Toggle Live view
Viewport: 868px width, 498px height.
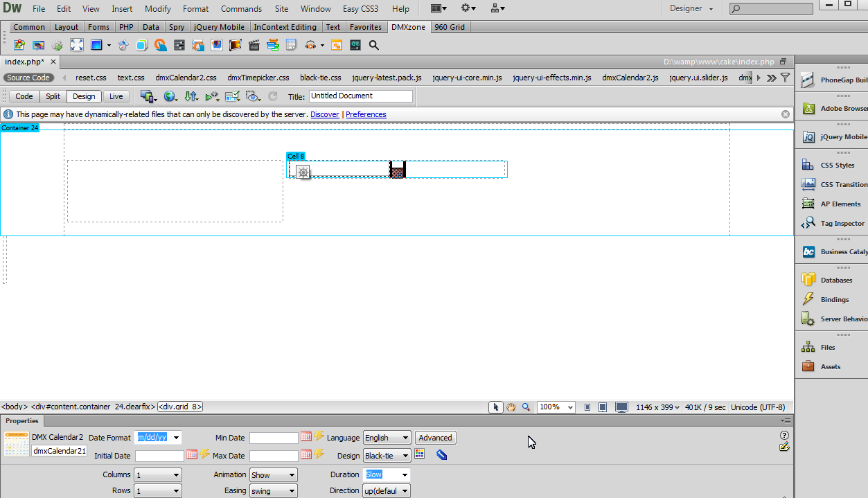pos(116,96)
